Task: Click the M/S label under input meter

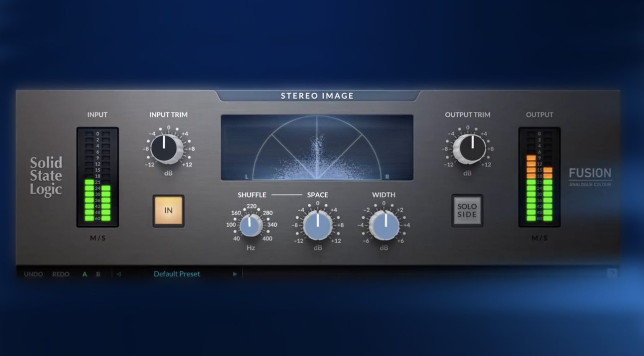Action: pos(98,238)
